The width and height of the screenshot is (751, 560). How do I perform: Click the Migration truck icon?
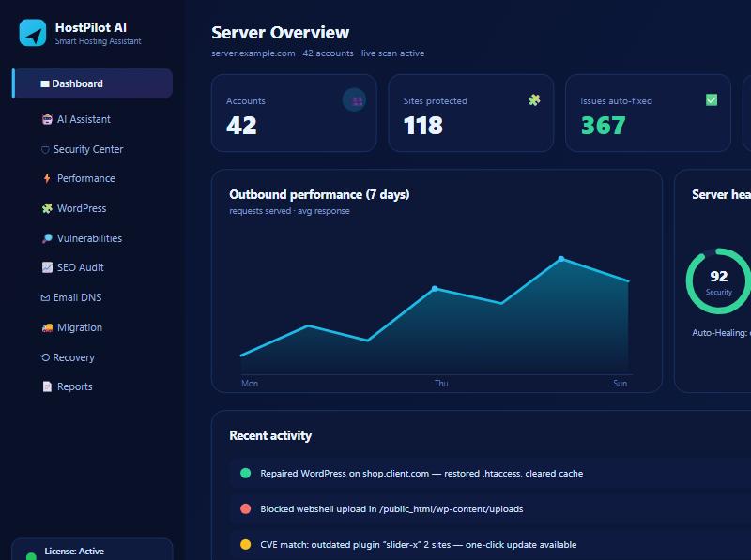pyautogui.click(x=47, y=328)
